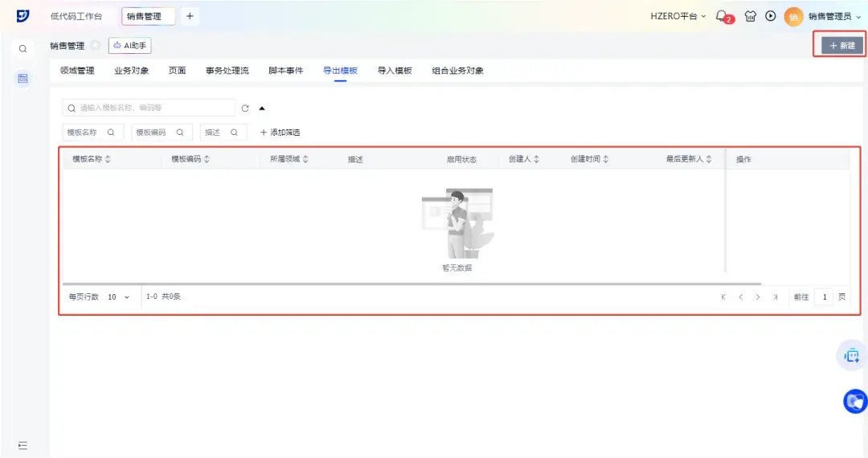Click the 模板编码 filter field
The height and width of the screenshot is (458, 868).
162,133
